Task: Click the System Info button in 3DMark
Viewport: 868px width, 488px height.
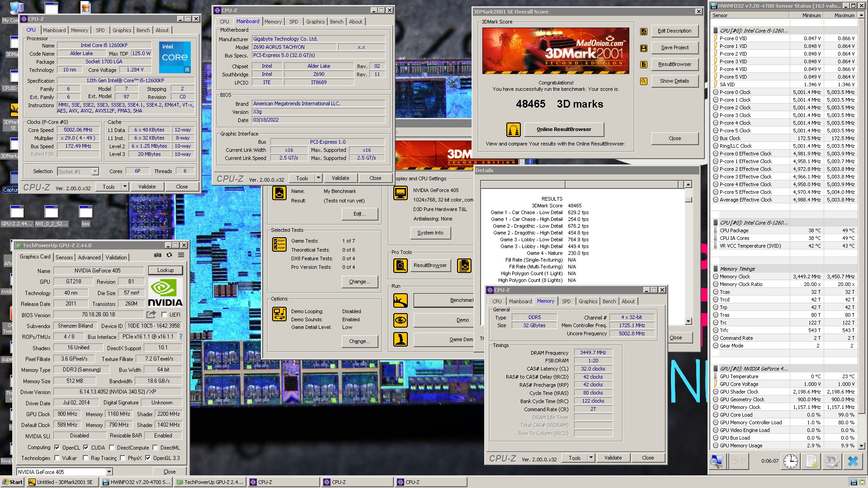Action: pos(430,233)
